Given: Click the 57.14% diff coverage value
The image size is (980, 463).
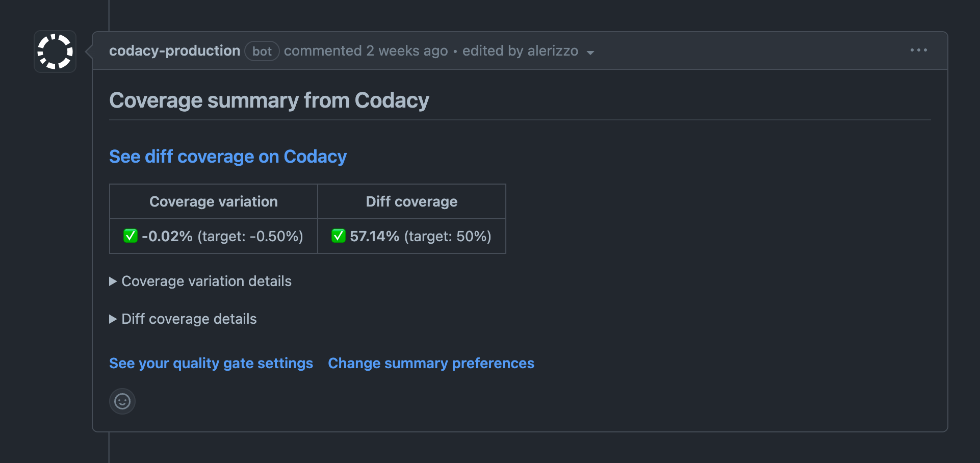Looking at the screenshot, I should 373,236.
